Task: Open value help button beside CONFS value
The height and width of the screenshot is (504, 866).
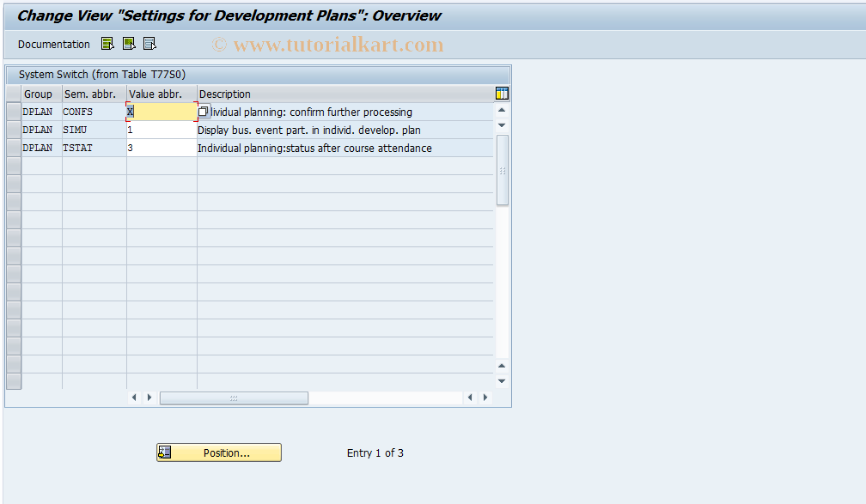Action: pos(204,112)
